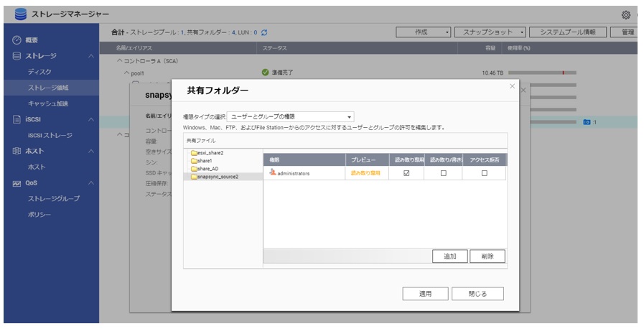Click the Storage Manager database logo icon
The width and height of the screenshot is (644, 329).
pos(20,14)
